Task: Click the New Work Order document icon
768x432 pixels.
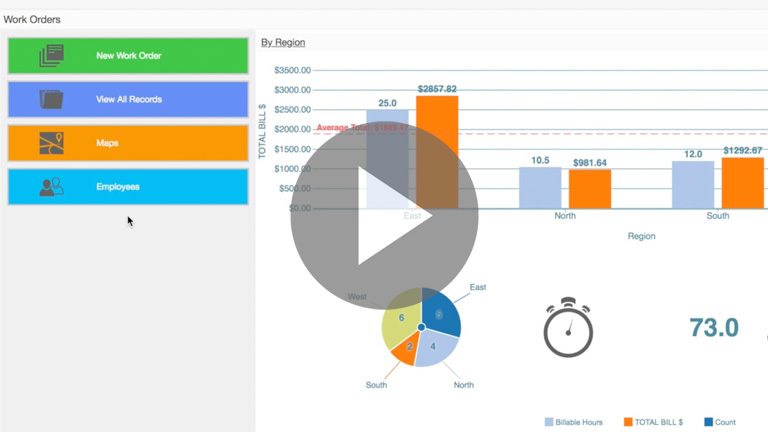Action: (51, 56)
